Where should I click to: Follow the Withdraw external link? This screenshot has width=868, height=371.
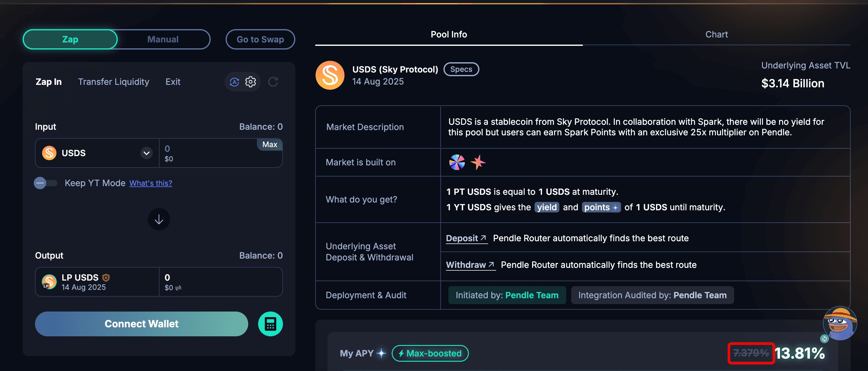pos(470,265)
